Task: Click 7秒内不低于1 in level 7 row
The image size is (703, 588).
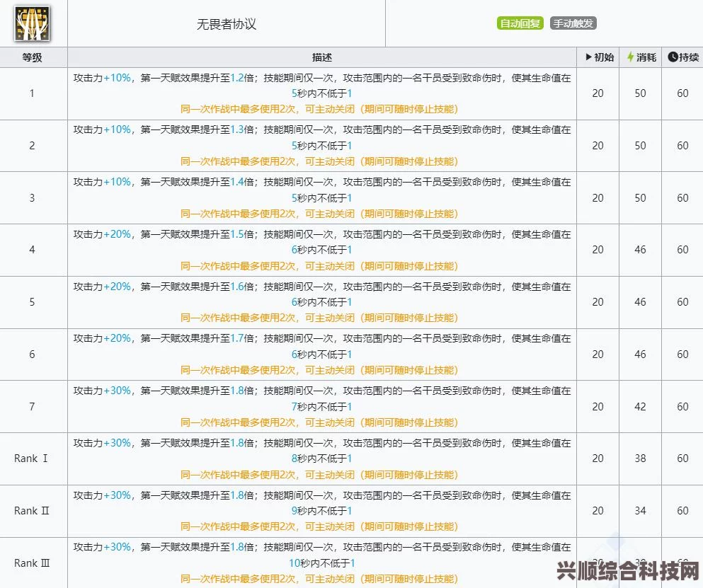Action: (322, 406)
